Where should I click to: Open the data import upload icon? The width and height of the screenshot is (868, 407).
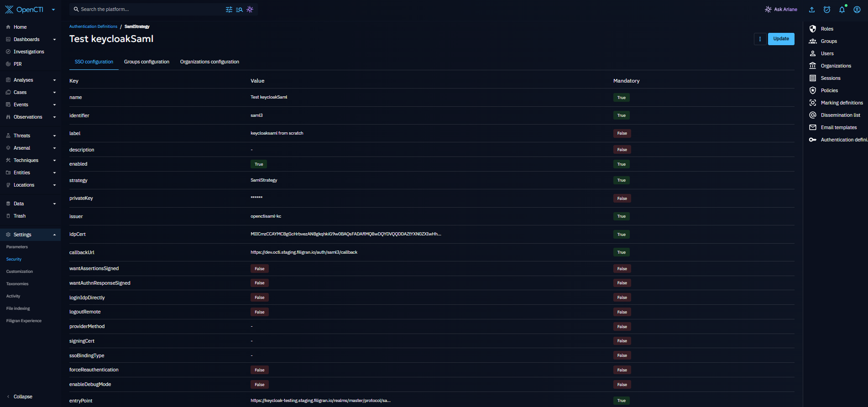tap(812, 10)
